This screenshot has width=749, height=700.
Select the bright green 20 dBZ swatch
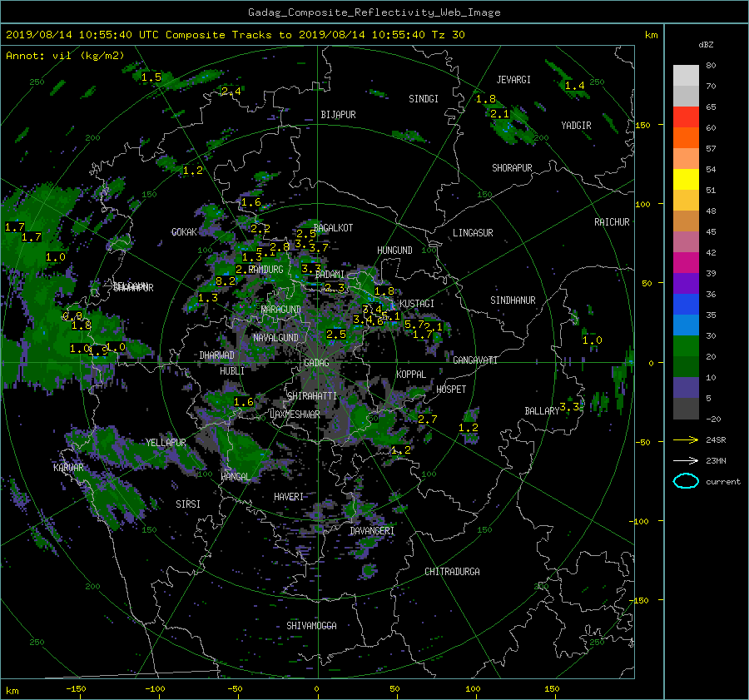pos(686,346)
